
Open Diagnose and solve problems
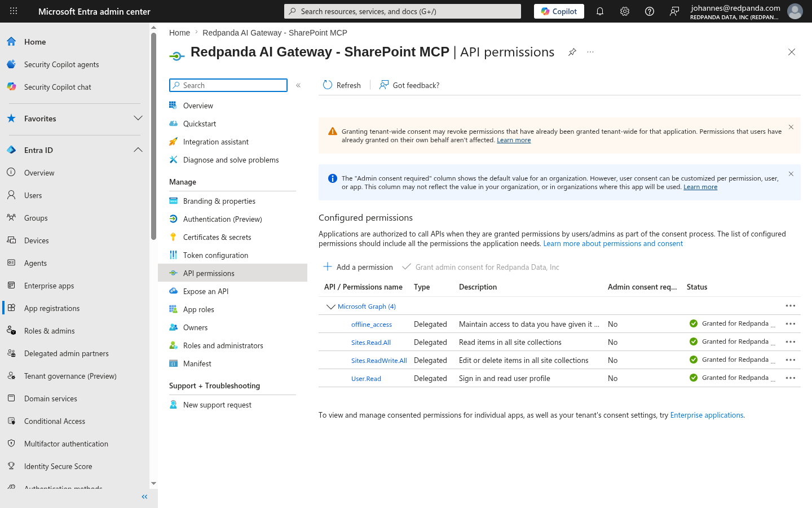232,160
